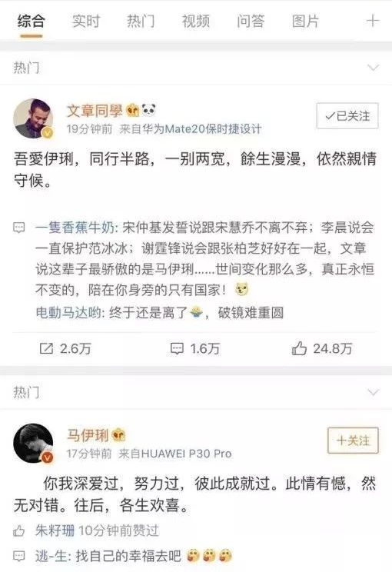The height and width of the screenshot is (572, 392).
Task: Switch to the 实时 tab
Action: 86,21
